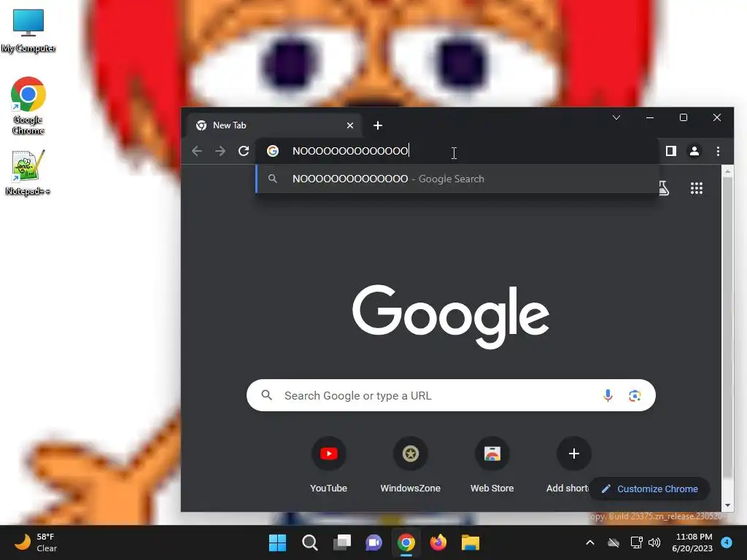747x560 pixels.
Task: Open Google Chrome desktop shortcut
Action: click(28, 105)
